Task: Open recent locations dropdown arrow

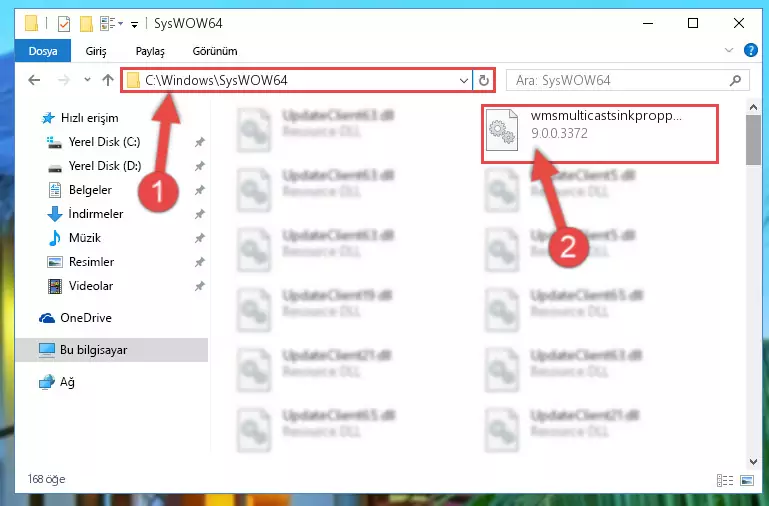Action: [87, 79]
